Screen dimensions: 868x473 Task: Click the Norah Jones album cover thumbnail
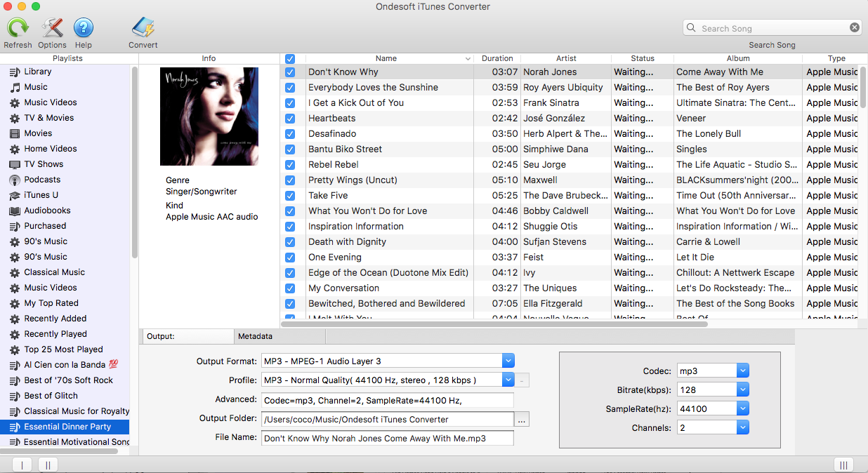(x=209, y=116)
